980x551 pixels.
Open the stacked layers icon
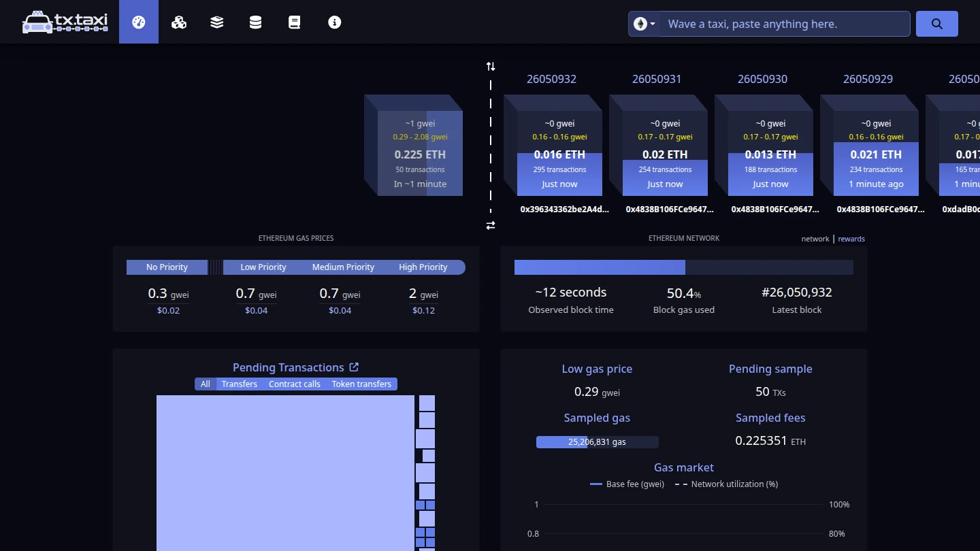(217, 22)
